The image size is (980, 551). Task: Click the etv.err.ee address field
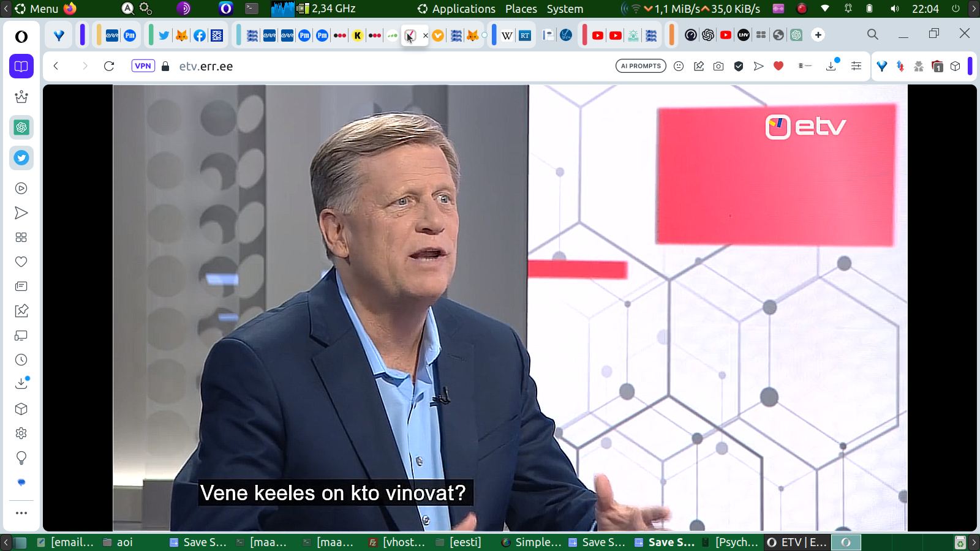[206, 66]
